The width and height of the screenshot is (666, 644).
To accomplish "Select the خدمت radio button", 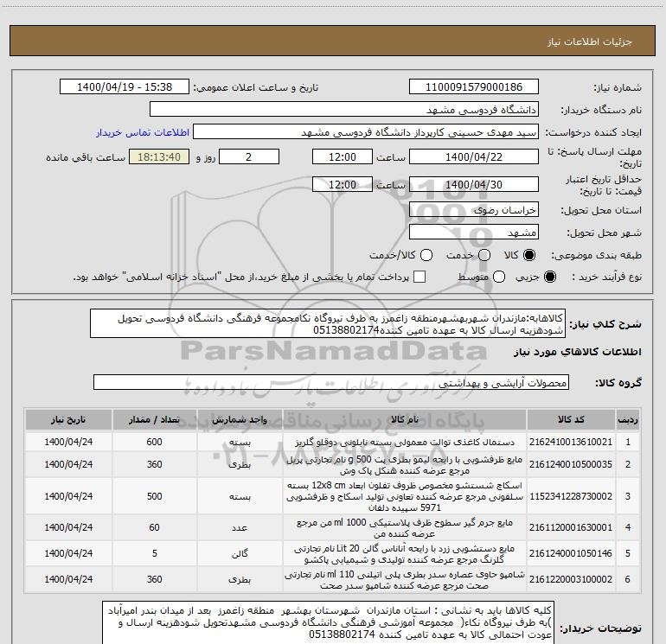I will (x=484, y=255).
